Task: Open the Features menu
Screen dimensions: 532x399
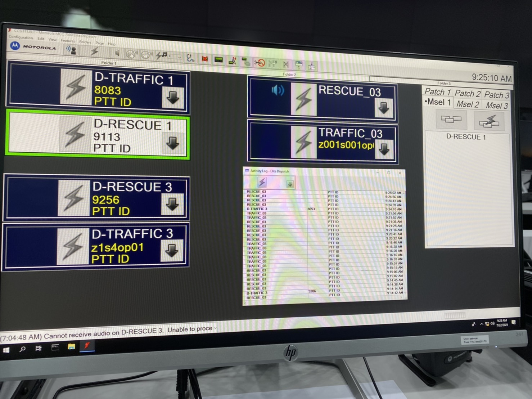Action: (x=68, y=41)
